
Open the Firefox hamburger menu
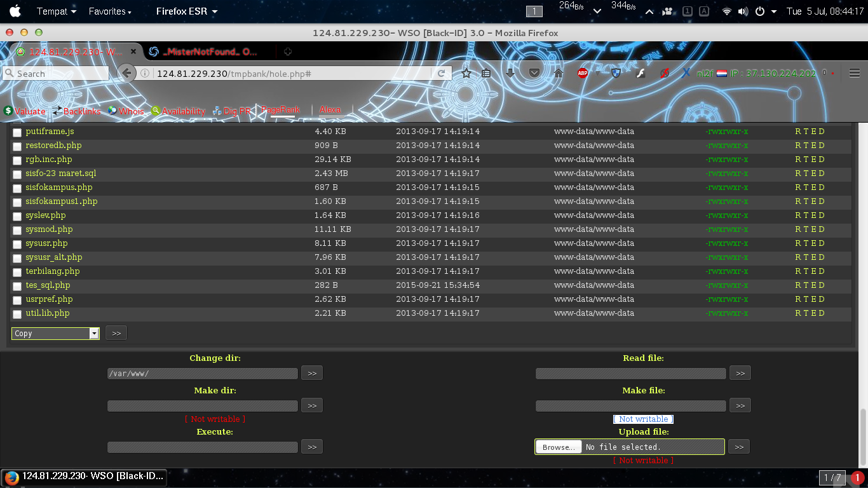[x=855, y=73]
